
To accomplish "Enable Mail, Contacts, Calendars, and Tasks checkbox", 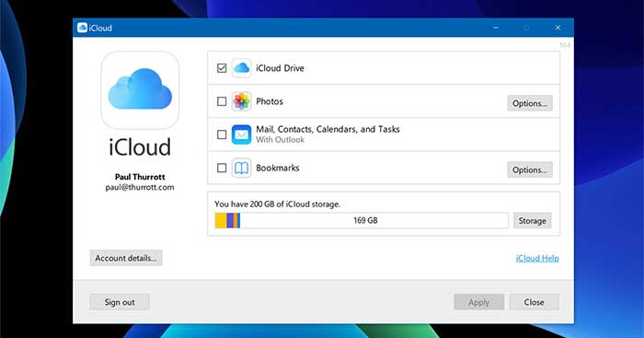I will pos(222,134).
